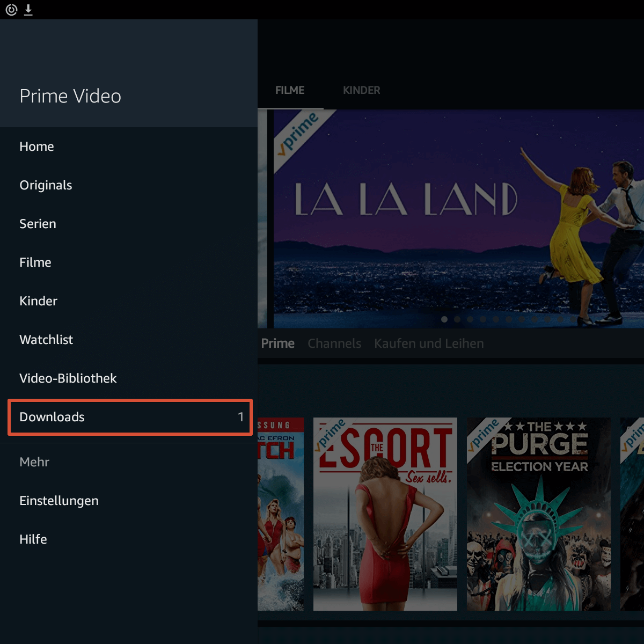Tap the download arrow icon in status bar

pyautogui.click(x=28, y=10)
